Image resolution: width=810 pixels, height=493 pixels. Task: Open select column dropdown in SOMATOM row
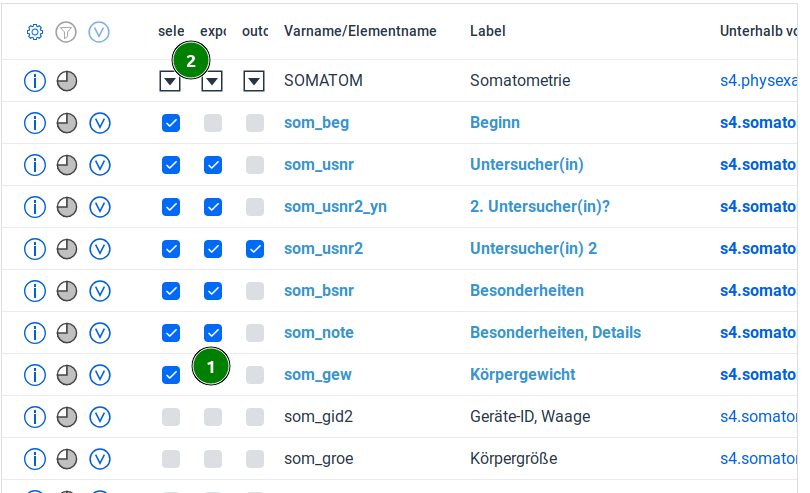[x=171, y=82]
